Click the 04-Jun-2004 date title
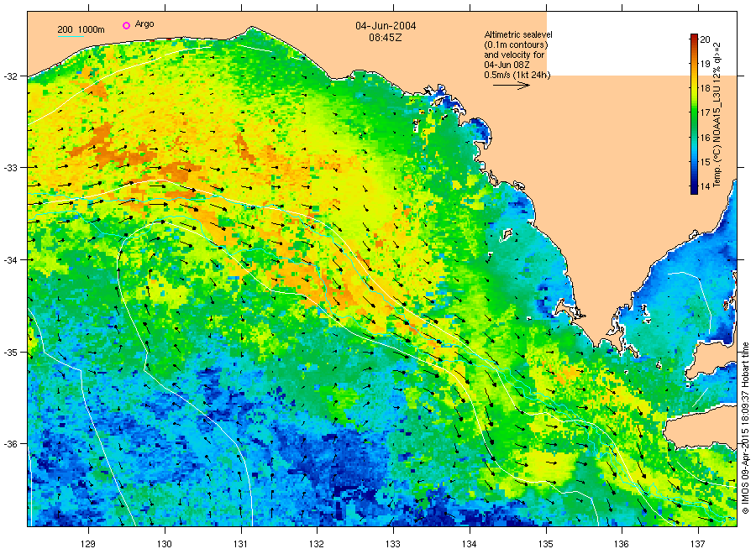Viewport: 756px width, 554px height. 386,26
